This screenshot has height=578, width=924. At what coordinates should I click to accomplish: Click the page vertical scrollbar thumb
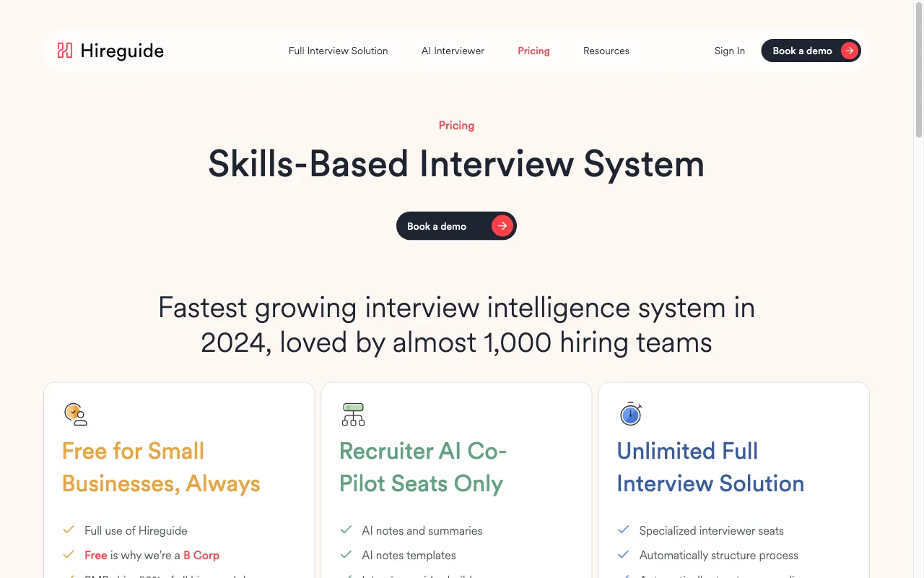(919, 70)
